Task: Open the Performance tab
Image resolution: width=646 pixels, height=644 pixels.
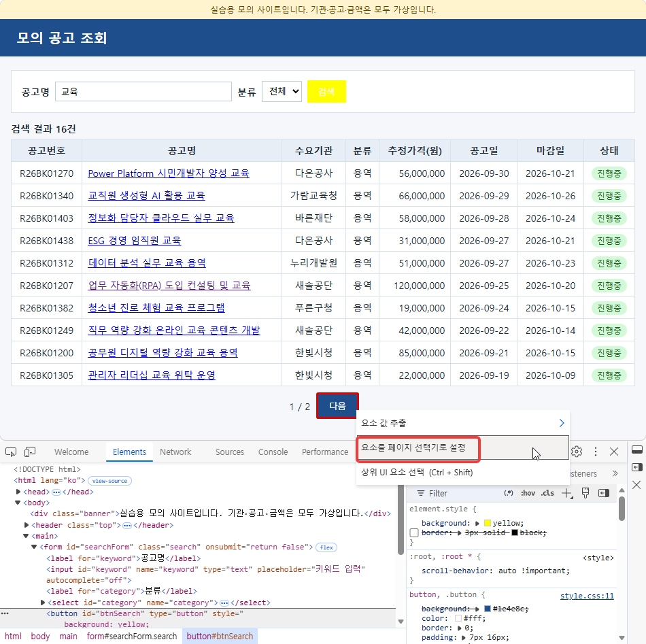Action: (x=324, y=452)
